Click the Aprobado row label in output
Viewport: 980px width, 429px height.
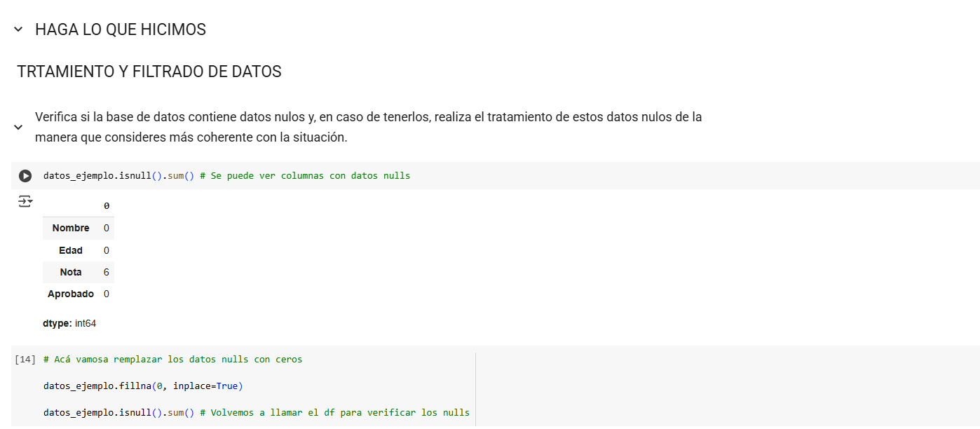pyautogui.click(x=71, y=294)
